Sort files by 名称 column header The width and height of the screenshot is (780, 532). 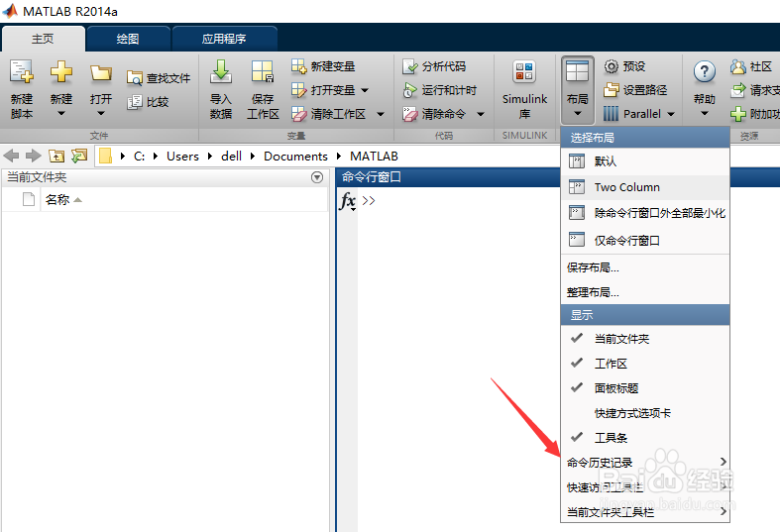point(57,200)
